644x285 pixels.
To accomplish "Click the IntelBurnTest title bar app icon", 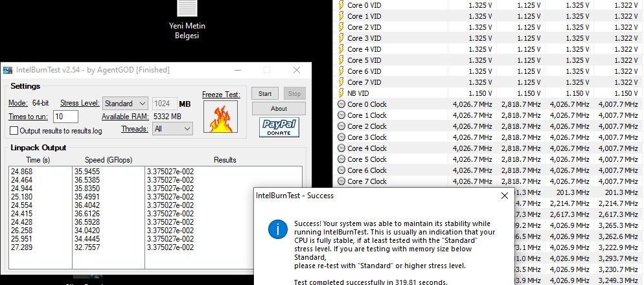I will [7, 70].
